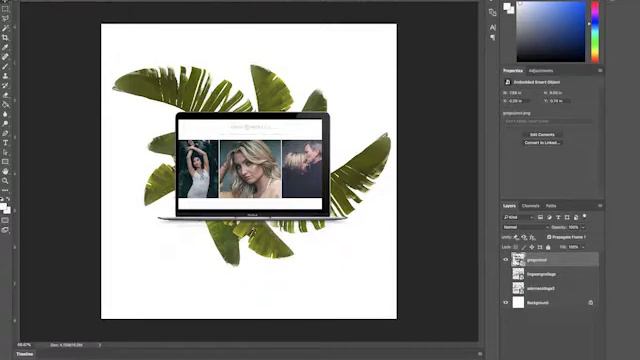Switch to the Paths tab
This screenshot has height=360, width=640.
point(551,206)
